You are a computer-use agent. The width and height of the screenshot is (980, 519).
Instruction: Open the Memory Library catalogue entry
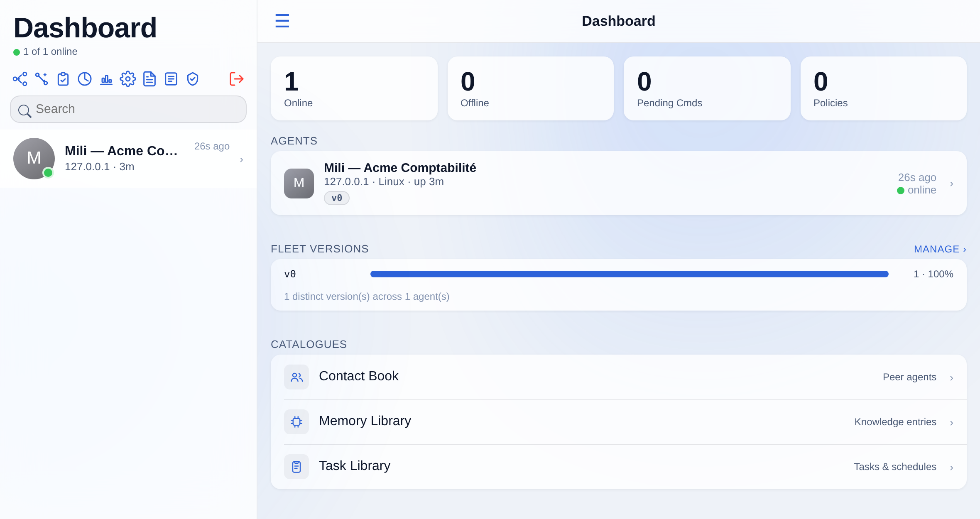tap(619, 422)
